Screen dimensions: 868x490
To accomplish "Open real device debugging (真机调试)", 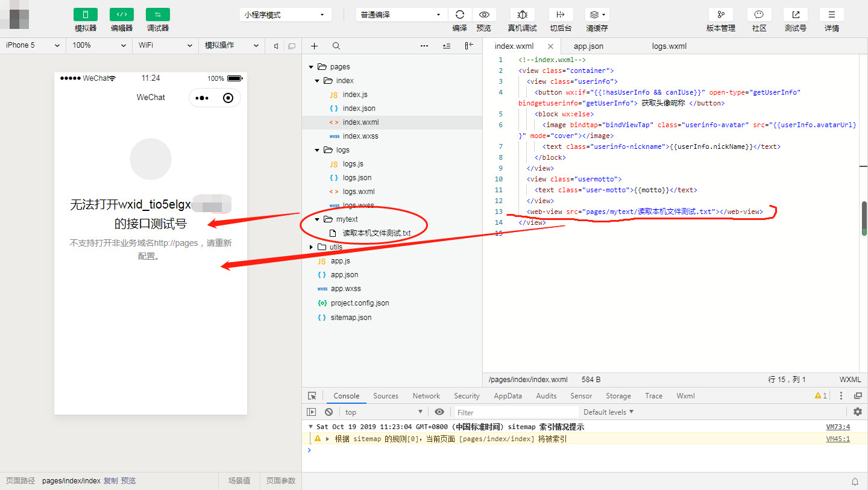I will [x=522, y=15].
